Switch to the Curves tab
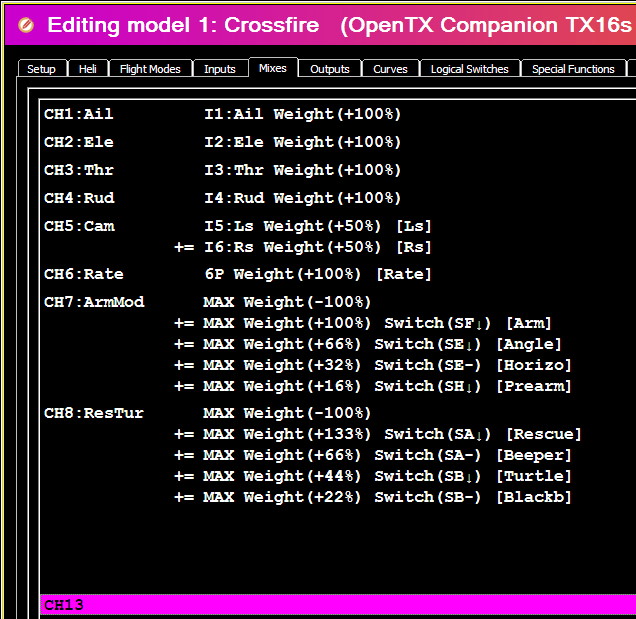The height and width of the screenshot is (619, 636). 390,69
